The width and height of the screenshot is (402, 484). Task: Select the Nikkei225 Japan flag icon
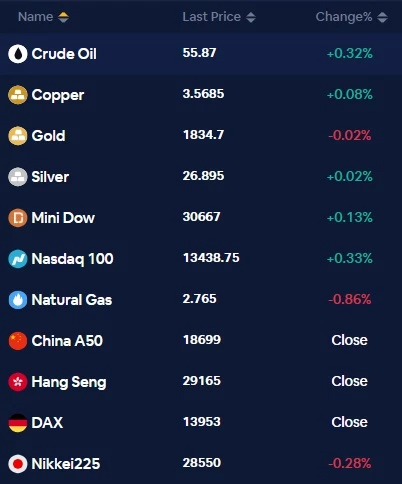point(18,464)
